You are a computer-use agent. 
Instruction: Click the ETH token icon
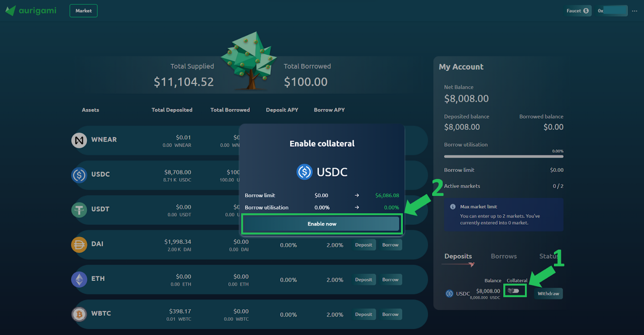pos(79,279)
